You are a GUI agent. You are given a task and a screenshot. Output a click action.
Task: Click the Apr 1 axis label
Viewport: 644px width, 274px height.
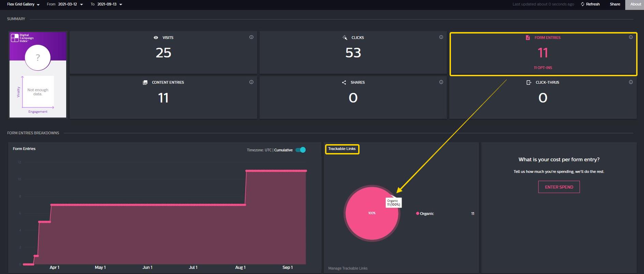pos(54,268)
